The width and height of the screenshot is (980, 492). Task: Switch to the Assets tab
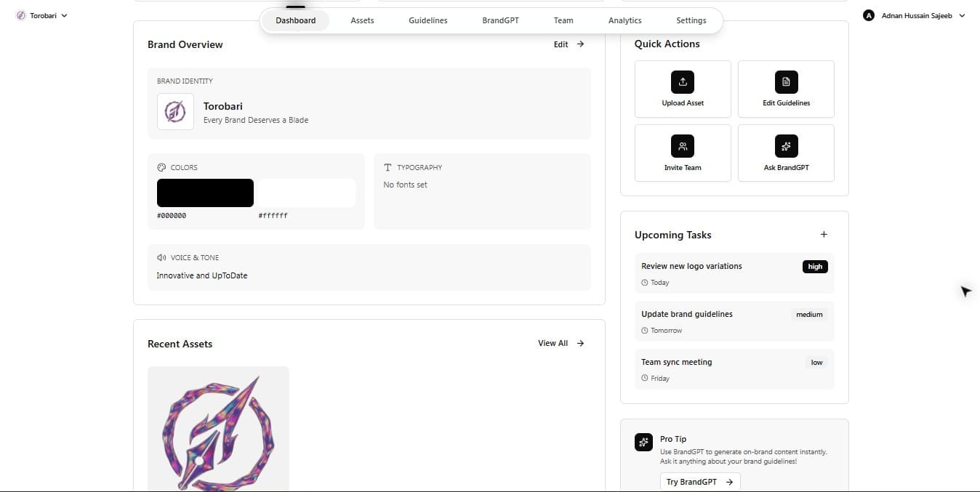(x=362, y=20)
